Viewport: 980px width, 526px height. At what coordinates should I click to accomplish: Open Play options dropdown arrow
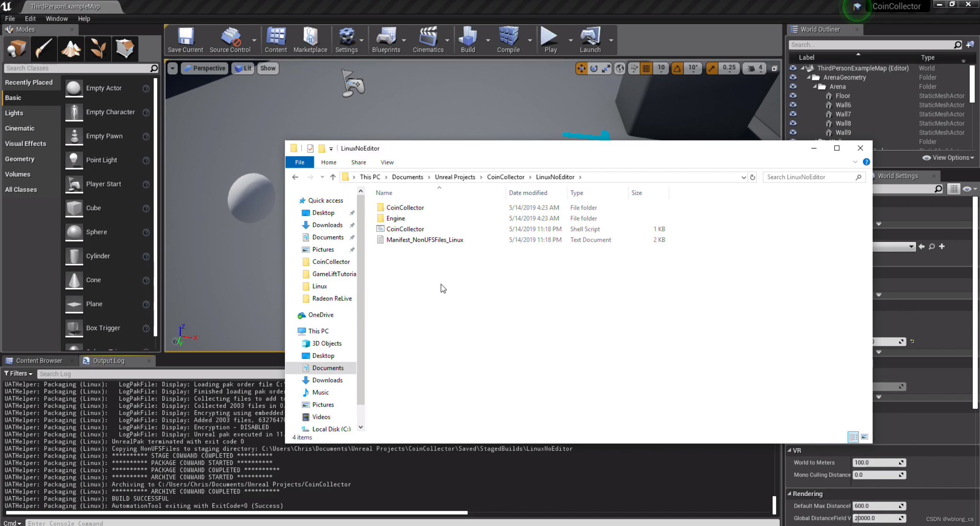(570, 40)
